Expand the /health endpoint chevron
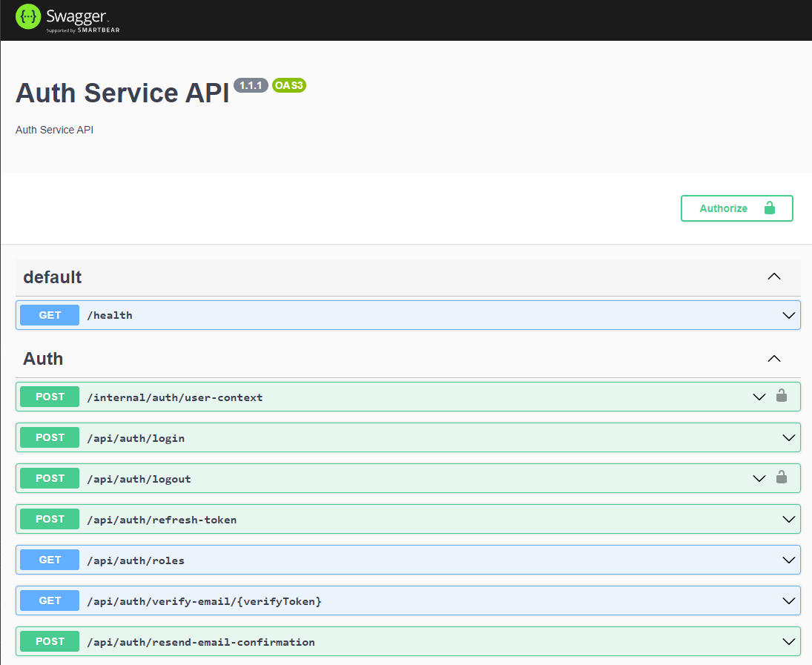Viewport: 812px width, 665px height. 788,315
